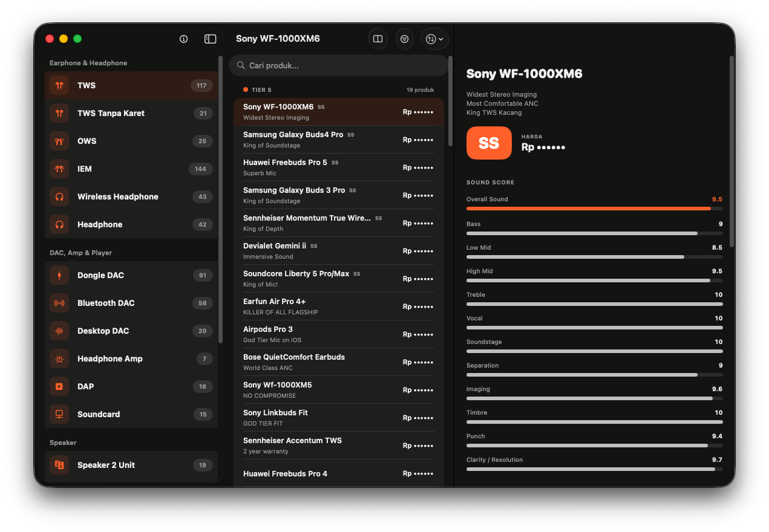Click the OWS category icon
This screenshot has height=532, width=769.
(59, 141)
